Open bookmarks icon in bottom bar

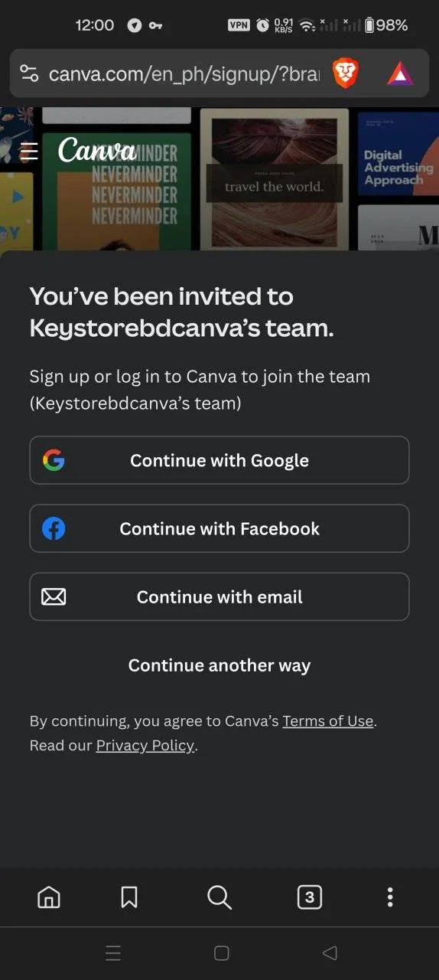click(129, 897)
